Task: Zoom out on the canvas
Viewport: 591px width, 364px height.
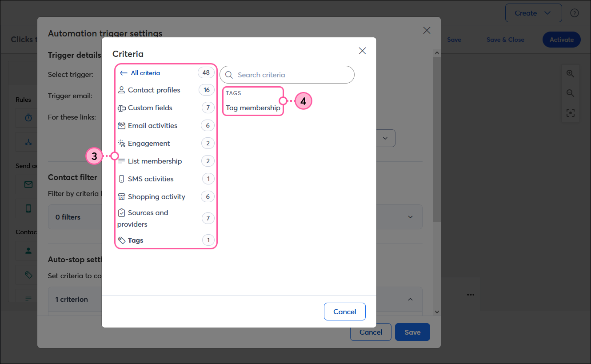Action: (570, 93)
